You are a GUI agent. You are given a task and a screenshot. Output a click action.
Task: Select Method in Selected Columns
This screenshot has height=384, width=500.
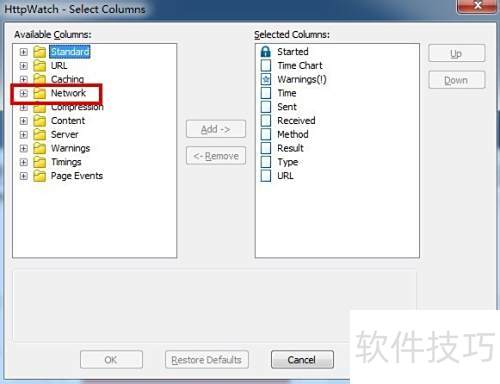click(x=293, y=134)
